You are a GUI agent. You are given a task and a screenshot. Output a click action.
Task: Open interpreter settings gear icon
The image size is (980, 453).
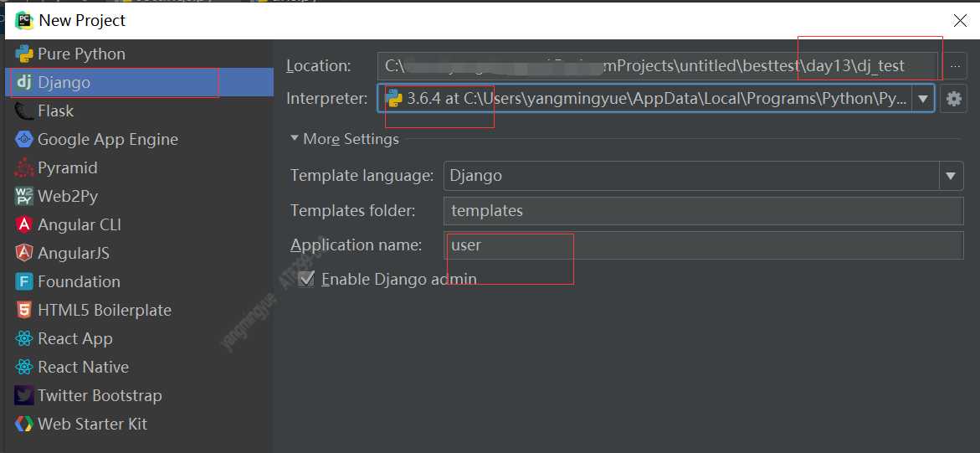tap(954, 99)
